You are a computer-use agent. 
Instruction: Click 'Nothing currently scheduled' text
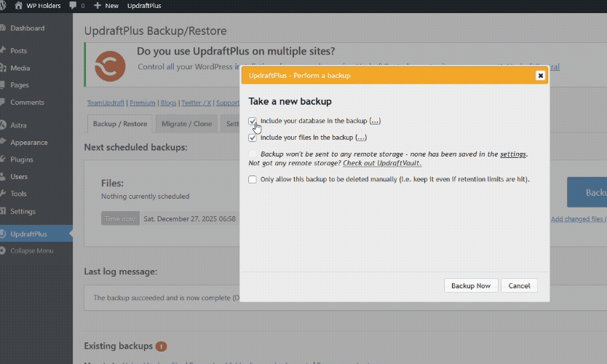click(145, 197)
